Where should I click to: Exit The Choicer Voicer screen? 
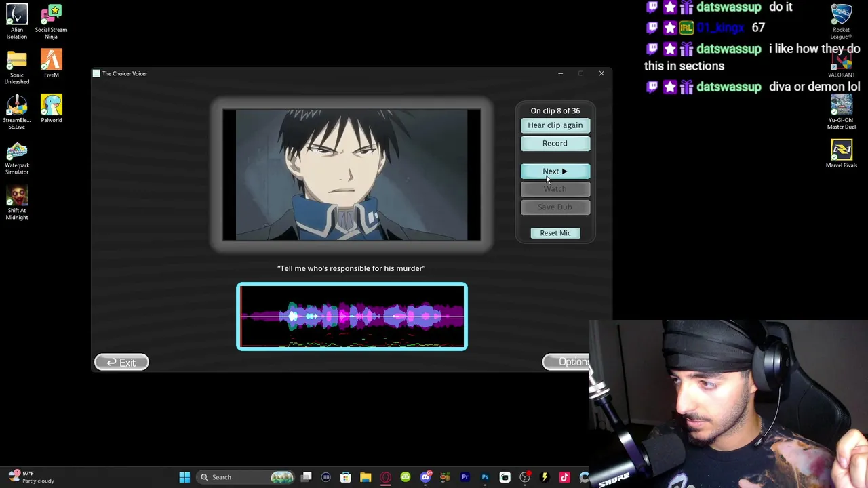(121, 363)
